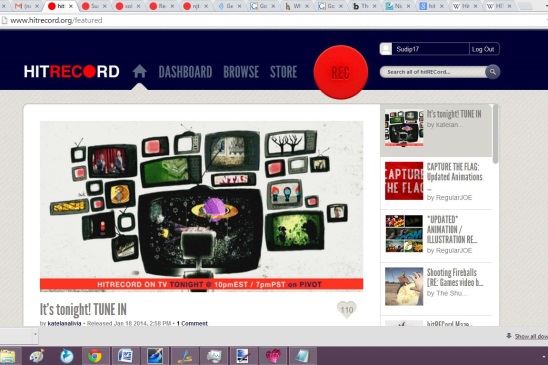
Task: Open the Word document taskbar icon
Action: pos(125,356)
